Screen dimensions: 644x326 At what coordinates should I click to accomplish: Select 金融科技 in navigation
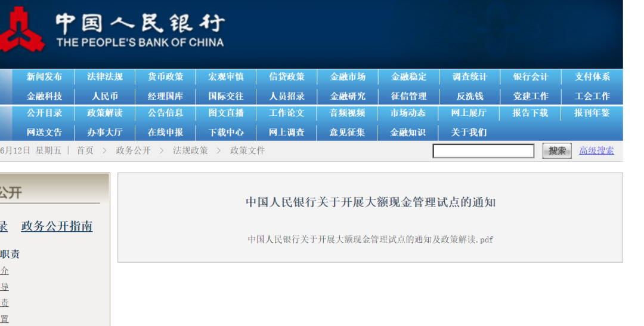[44, 96]
